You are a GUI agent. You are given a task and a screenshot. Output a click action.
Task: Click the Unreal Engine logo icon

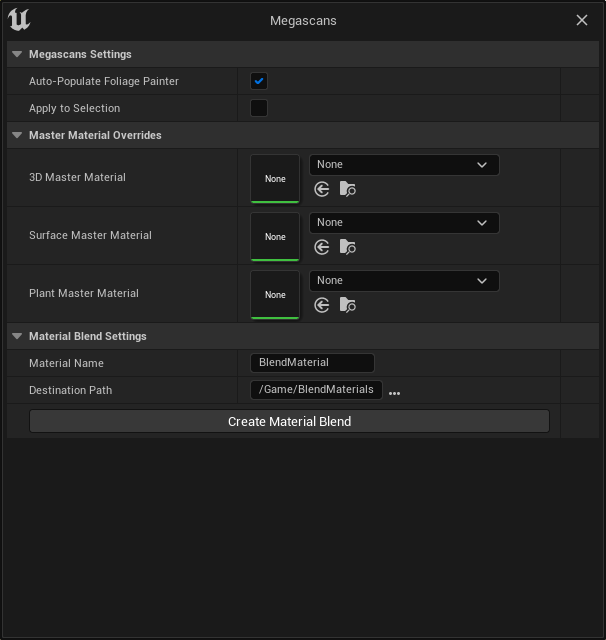19,20
